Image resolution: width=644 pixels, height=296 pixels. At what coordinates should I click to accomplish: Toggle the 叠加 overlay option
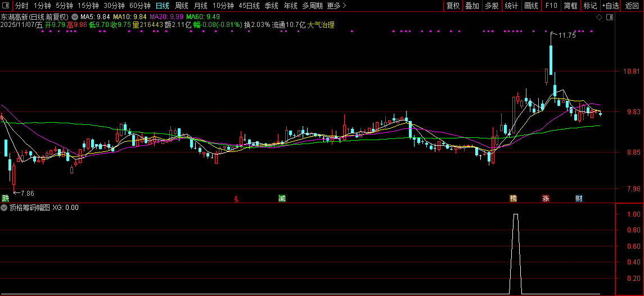pos(472,6)
